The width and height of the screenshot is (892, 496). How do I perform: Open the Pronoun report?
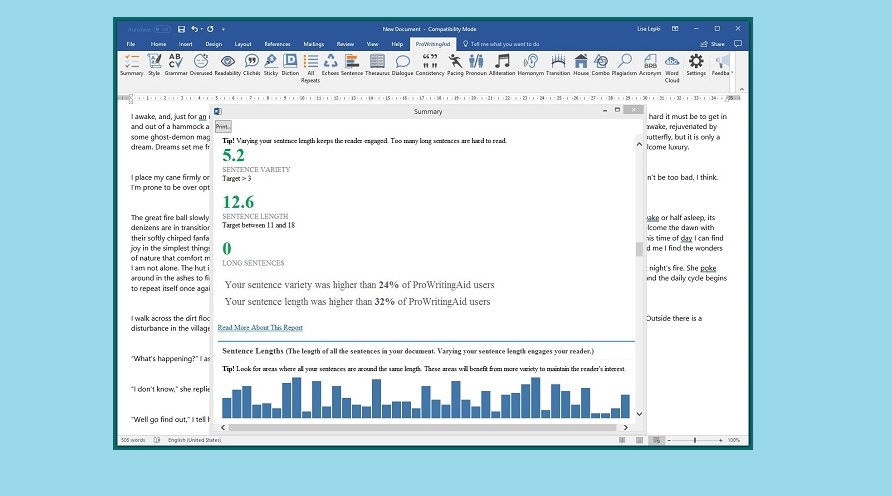[476, 65]
